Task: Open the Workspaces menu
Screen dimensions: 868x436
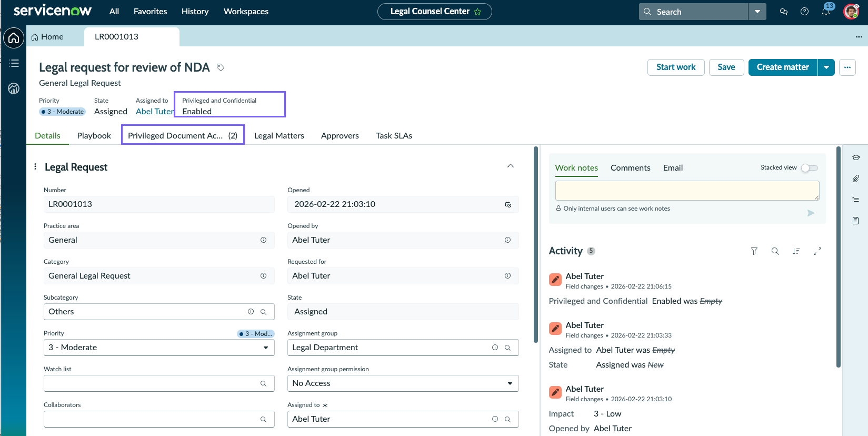Action: pyautogui.click(x=246, y=12)
